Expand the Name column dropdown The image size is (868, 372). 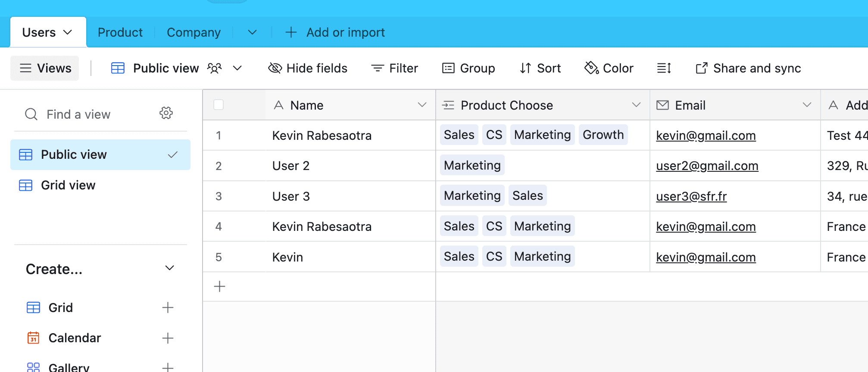pos(422,105)
